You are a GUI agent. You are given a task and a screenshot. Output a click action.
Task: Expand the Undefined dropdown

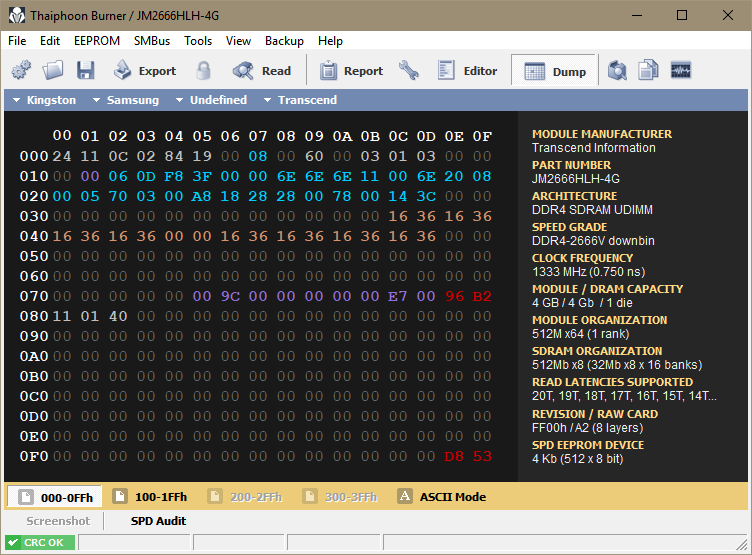click(211, 100)
